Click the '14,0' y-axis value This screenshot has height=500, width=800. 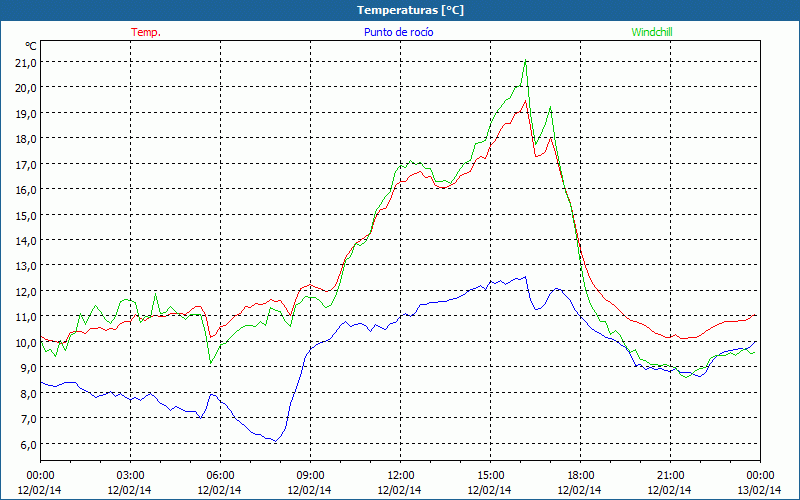[x=26, y=240]
